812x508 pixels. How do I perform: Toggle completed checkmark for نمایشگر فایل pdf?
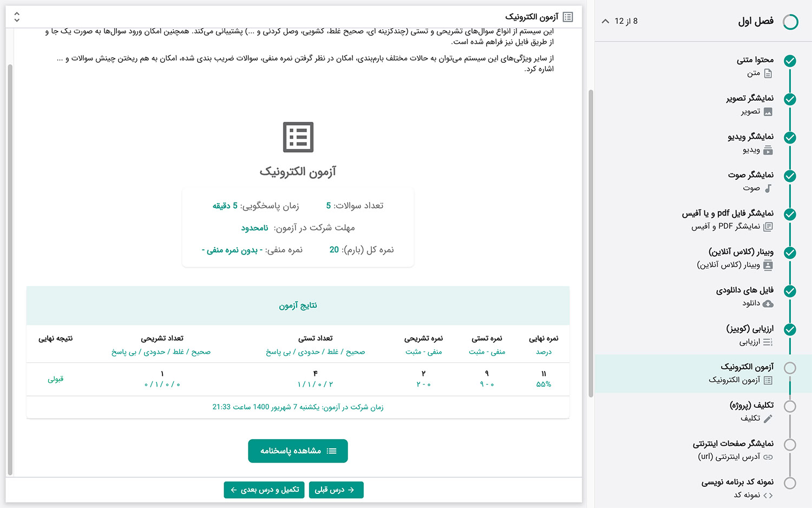(790, 214)
